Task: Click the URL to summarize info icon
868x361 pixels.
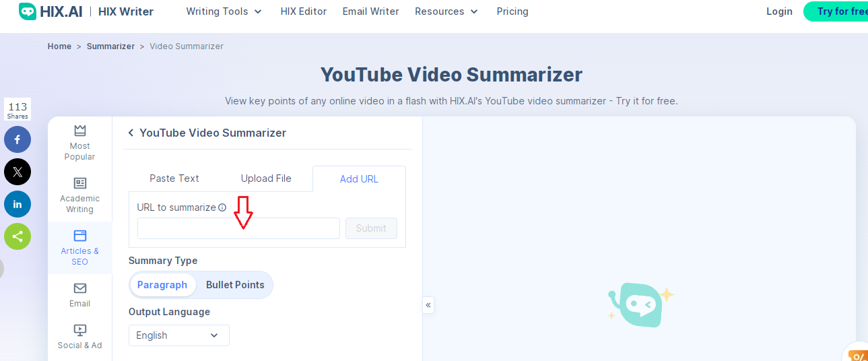Action: coord(222,207)
